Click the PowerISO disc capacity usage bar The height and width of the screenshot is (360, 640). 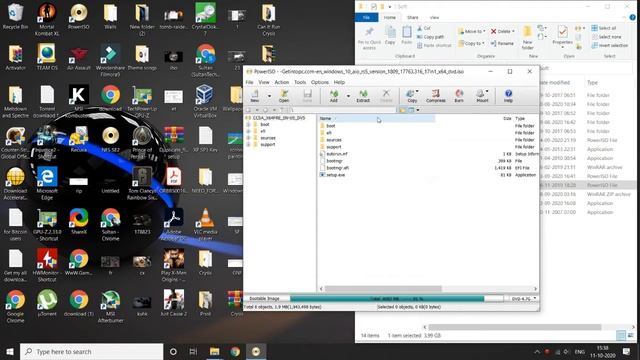click(x=396, y=299)
